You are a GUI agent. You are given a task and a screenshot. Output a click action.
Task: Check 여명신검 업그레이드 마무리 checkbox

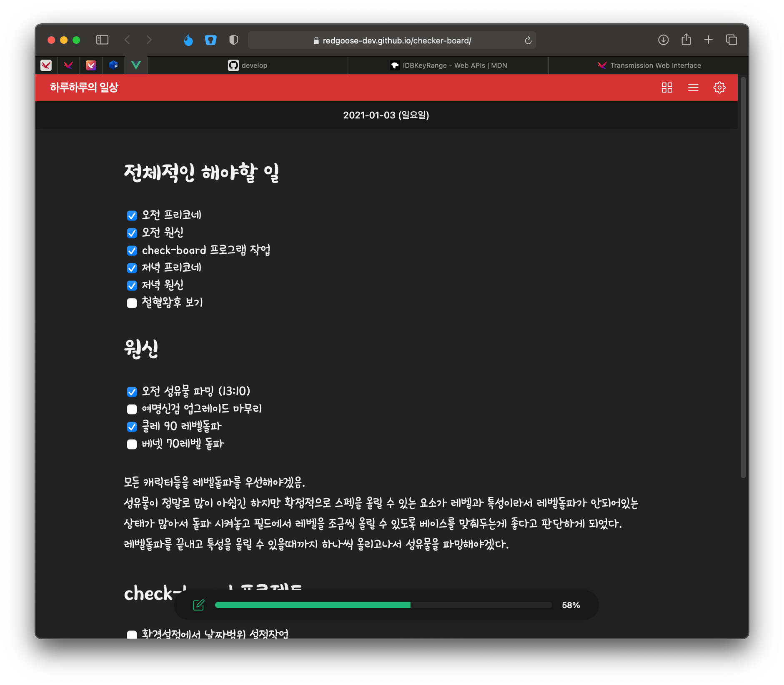tap(132, 409)
